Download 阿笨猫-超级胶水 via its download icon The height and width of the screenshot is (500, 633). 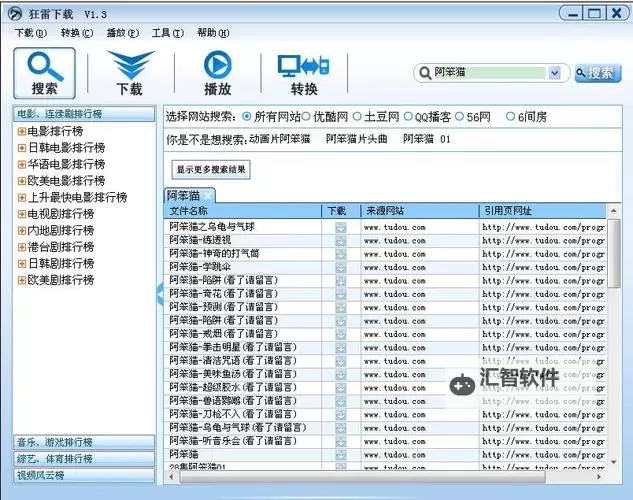(341, 387)
